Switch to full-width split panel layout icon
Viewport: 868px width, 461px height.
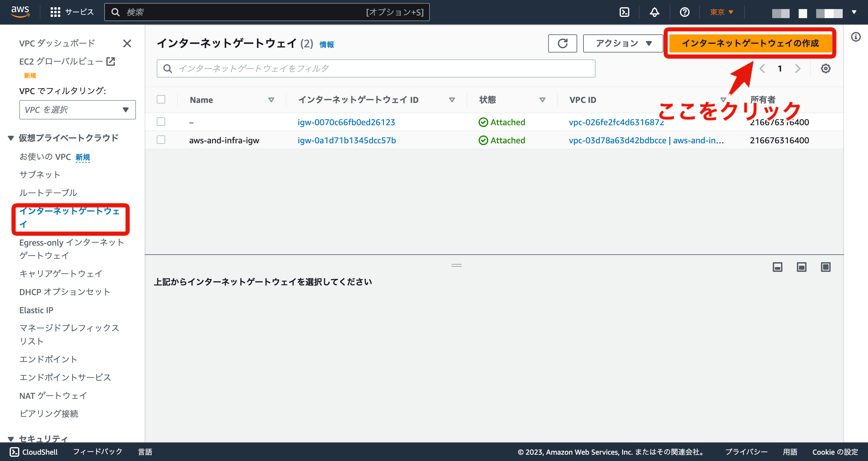pyautogui.click(x=826, y=267)
